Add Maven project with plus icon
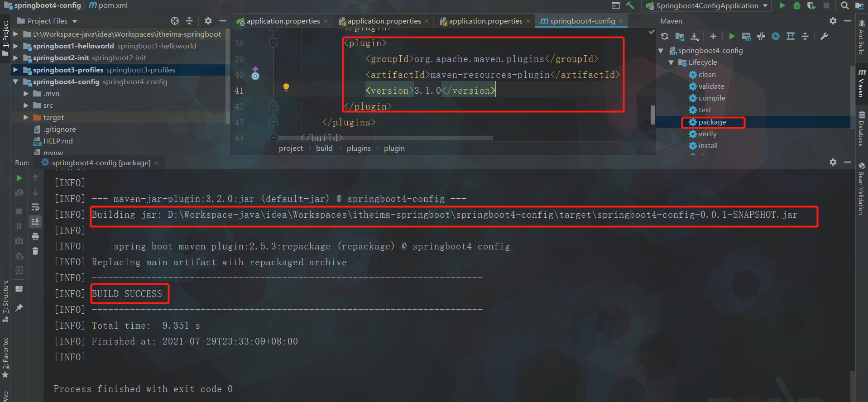 click(x=713, y=36)
